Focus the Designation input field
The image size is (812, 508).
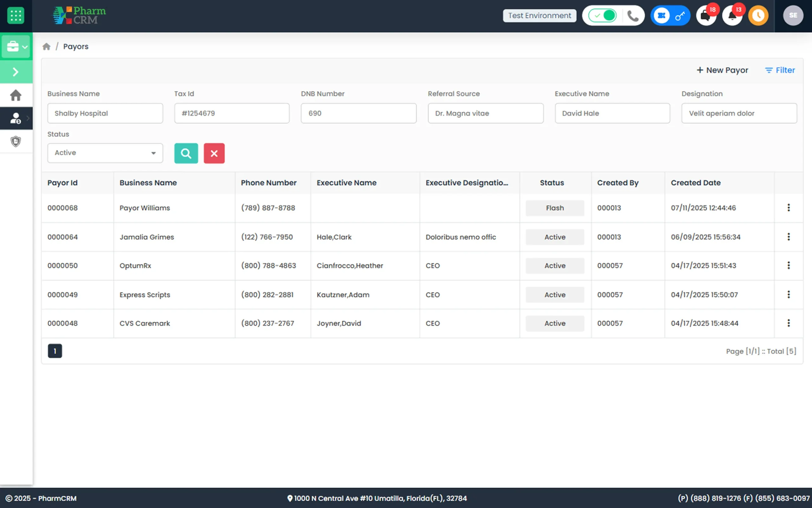[739, 113]
